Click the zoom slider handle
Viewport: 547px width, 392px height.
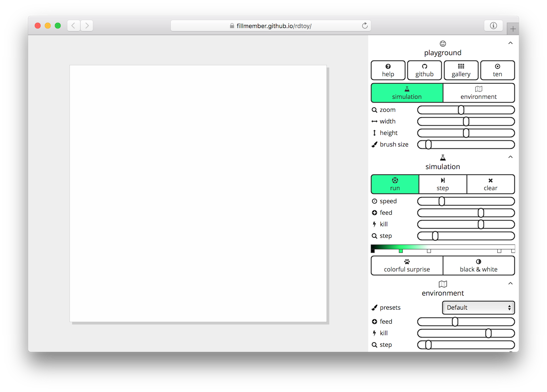point(461,110)
